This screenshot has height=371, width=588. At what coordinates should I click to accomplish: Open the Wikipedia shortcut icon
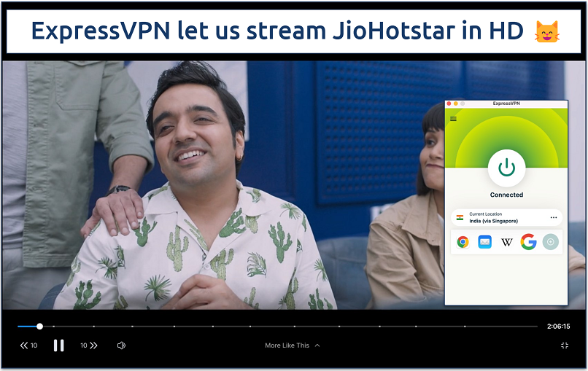point(506,242)
